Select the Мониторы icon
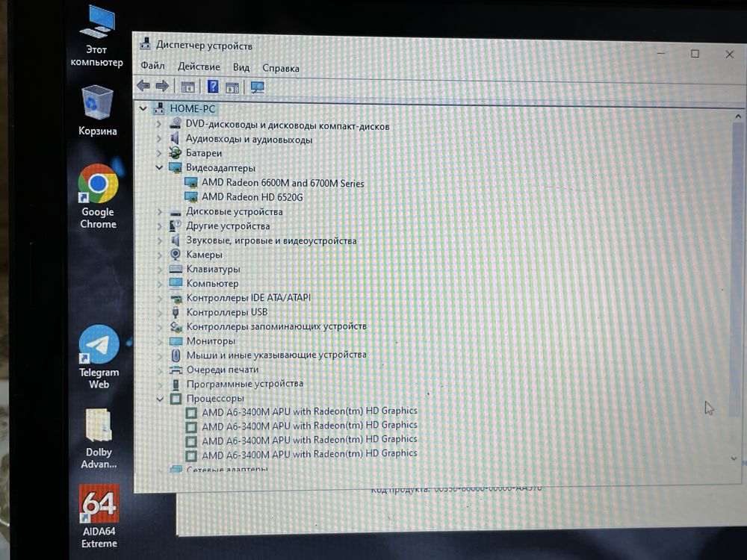The height and width of the screenshot is (560, 747). point(176,341)
